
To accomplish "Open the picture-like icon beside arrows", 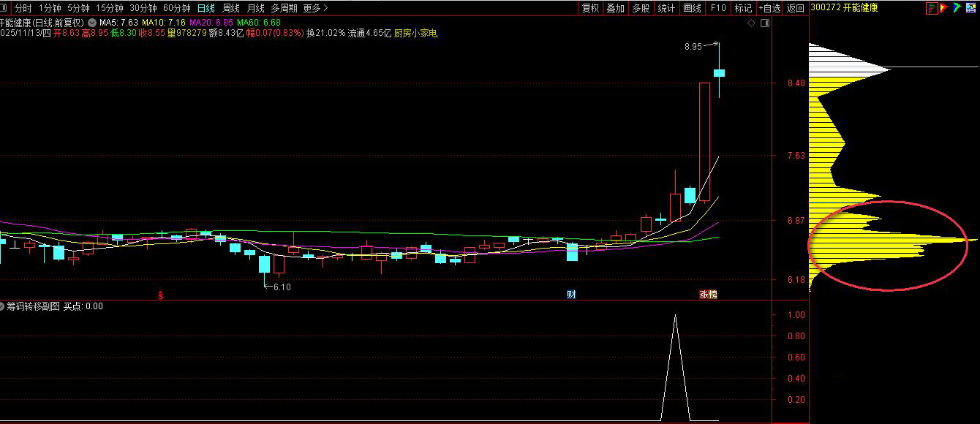I will 969,8.
